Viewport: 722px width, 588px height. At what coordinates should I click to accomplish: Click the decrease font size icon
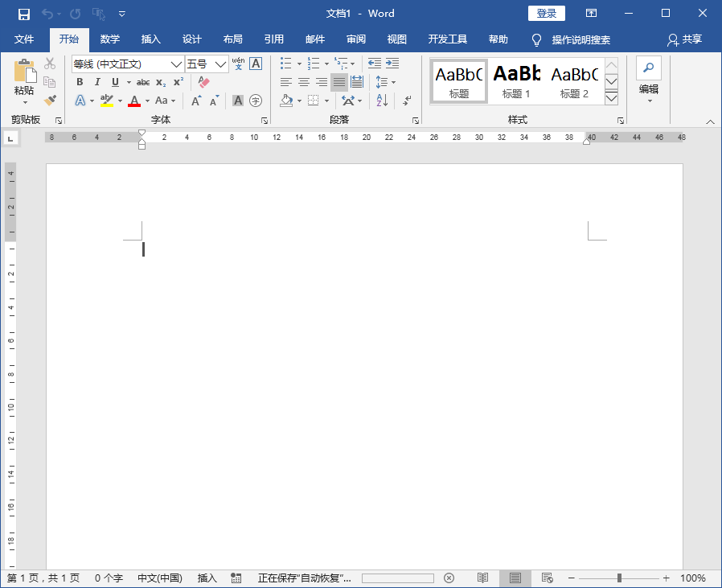tap(214, 101)
